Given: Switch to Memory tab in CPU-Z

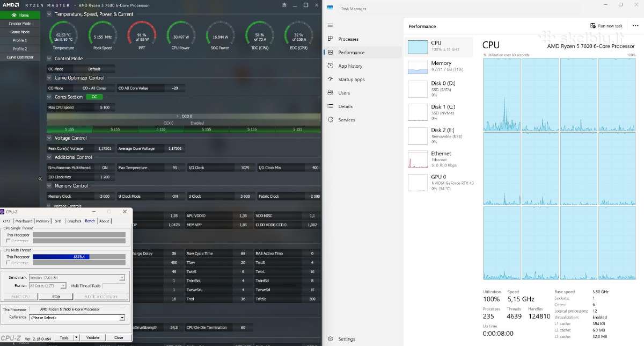Looking at the screenshot, I should (43, 221).
